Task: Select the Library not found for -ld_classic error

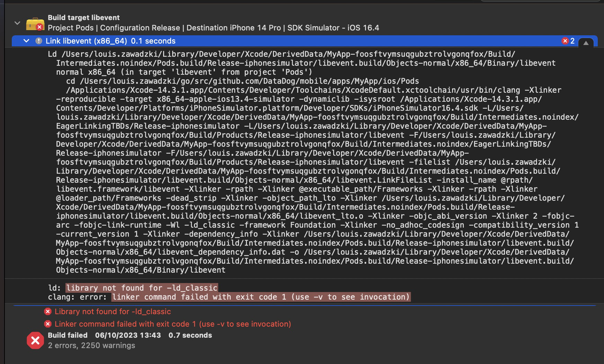Action: pyautogui.click(x=113, y=311)
